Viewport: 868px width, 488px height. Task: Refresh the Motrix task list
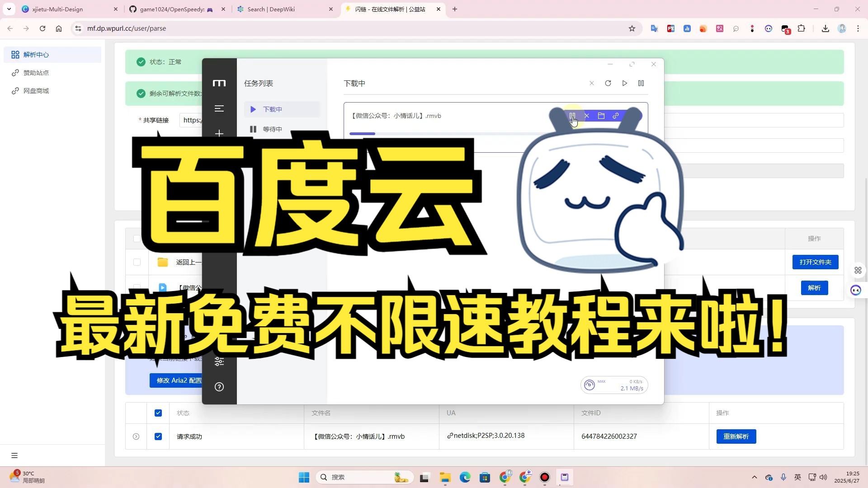(x=608, y=83)
